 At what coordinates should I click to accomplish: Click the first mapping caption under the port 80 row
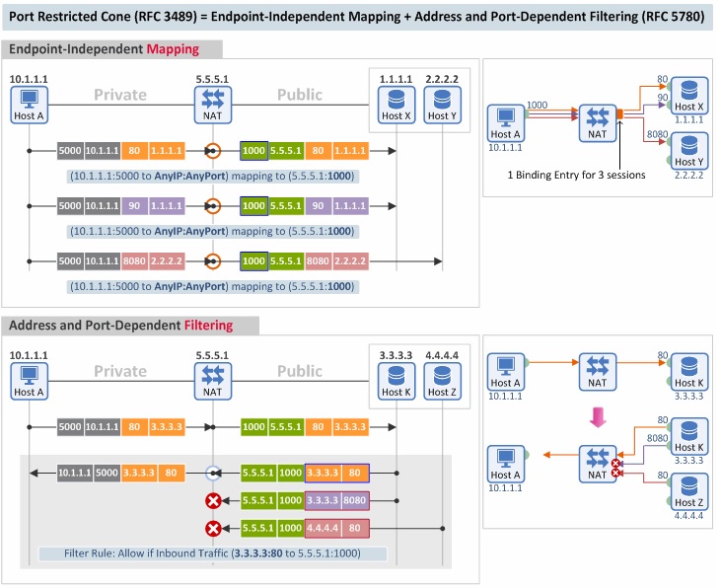click(x=212, y=177)
